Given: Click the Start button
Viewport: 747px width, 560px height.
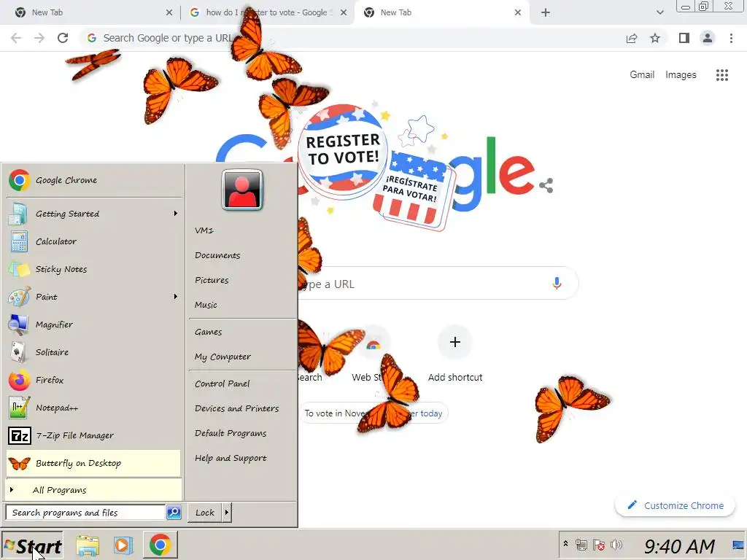Looking at the screenshot, I should [x=32, y=545].
